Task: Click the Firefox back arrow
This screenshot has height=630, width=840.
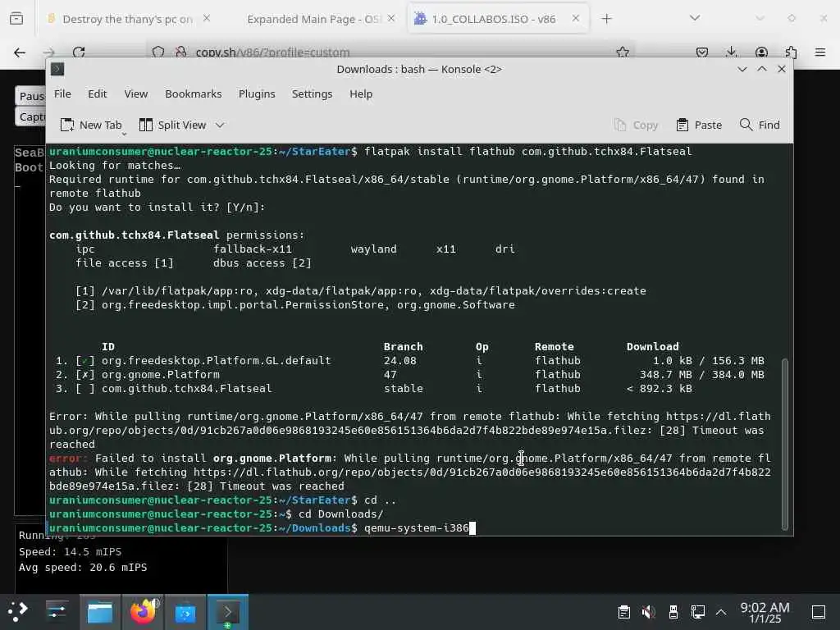Action: pos(20,52)
